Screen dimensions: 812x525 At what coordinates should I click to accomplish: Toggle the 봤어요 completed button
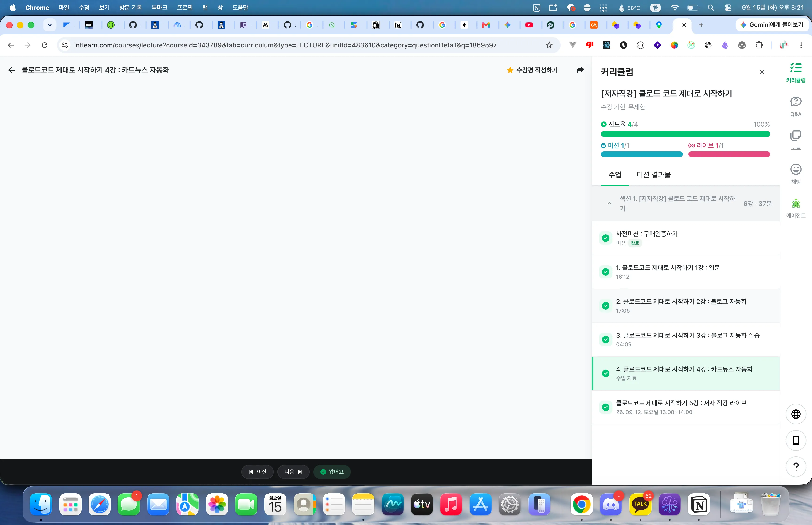click(x=332, y=471)
